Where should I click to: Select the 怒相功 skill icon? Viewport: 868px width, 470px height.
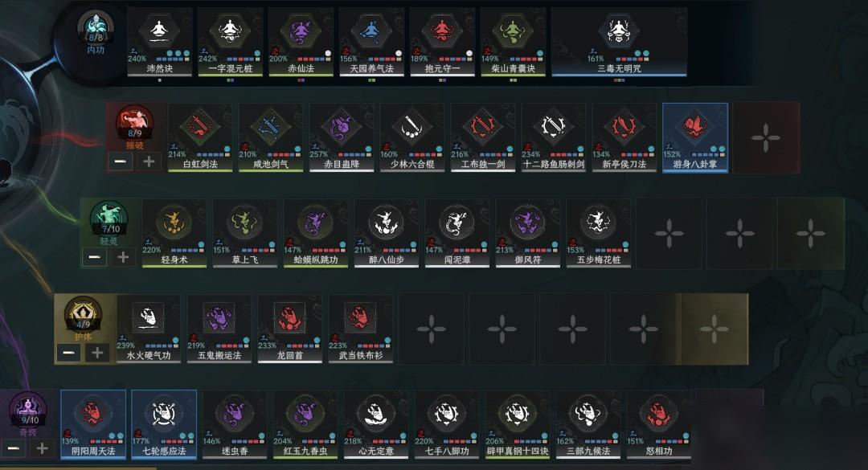coord(659,424)
